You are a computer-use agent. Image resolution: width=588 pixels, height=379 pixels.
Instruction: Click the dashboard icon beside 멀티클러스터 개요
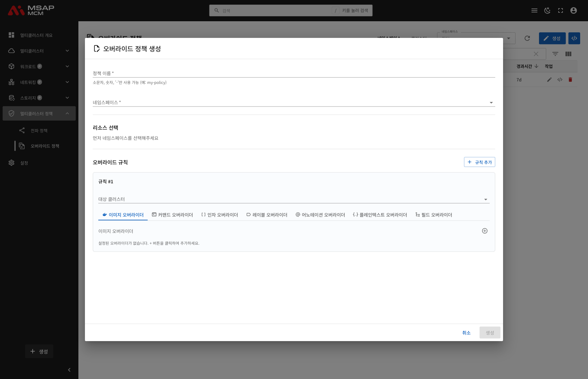[x=11, y=35]
